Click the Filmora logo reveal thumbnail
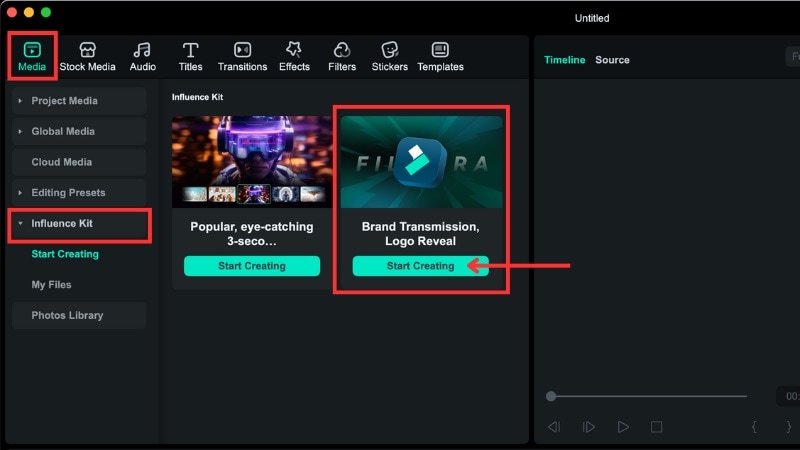Screen dimensions: 800x450 pos(421,162)
